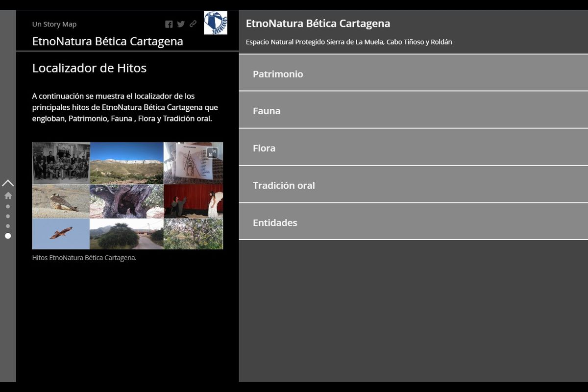Select the second navigation dot below home

click(x=8, y=216)
